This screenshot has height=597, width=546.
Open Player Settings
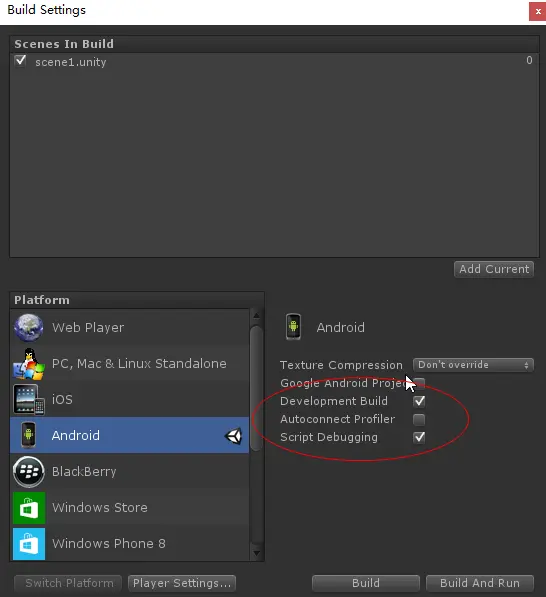pos(182,583)
